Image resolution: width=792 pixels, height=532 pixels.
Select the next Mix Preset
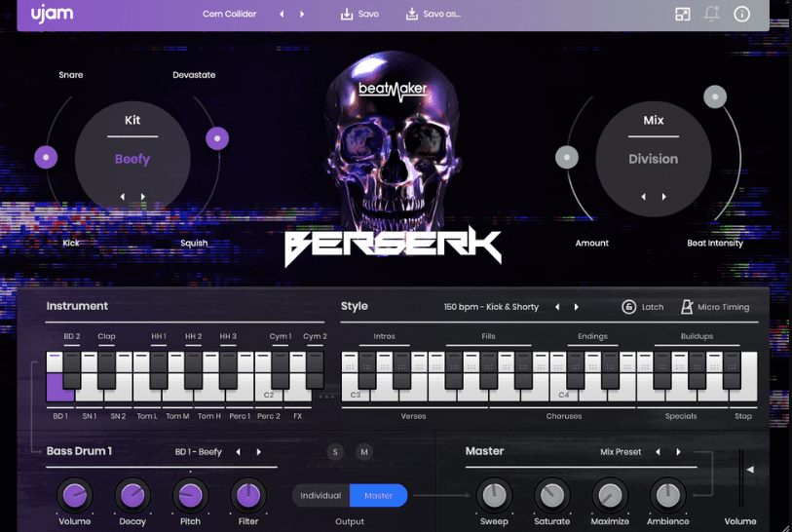tap(678, 452)
